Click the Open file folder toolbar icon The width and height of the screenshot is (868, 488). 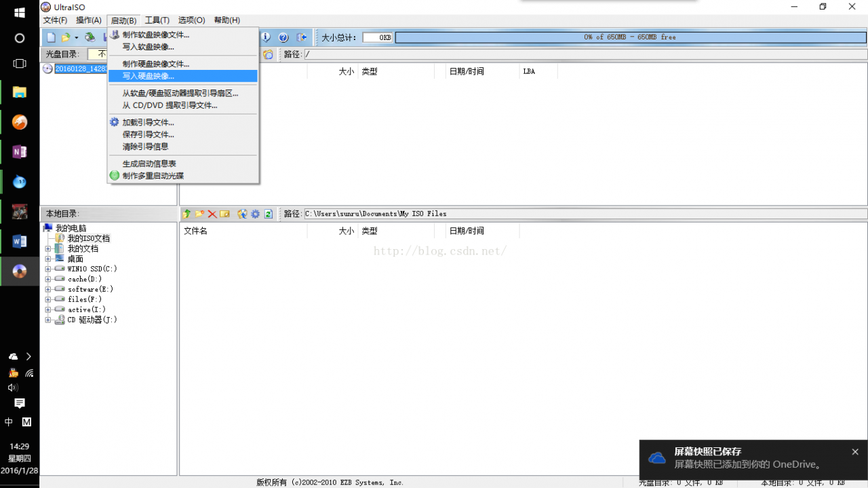tap(66, 37)
